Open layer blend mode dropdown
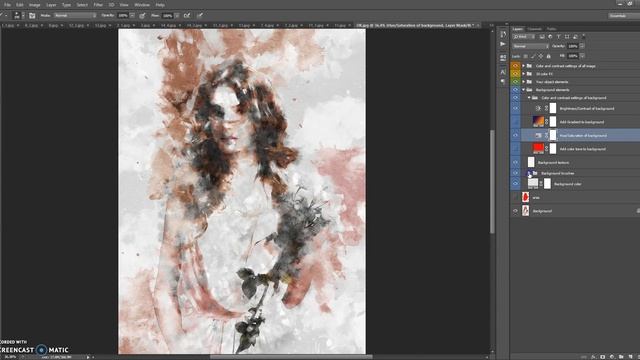640x360 pixels. (x=531, y=46)
